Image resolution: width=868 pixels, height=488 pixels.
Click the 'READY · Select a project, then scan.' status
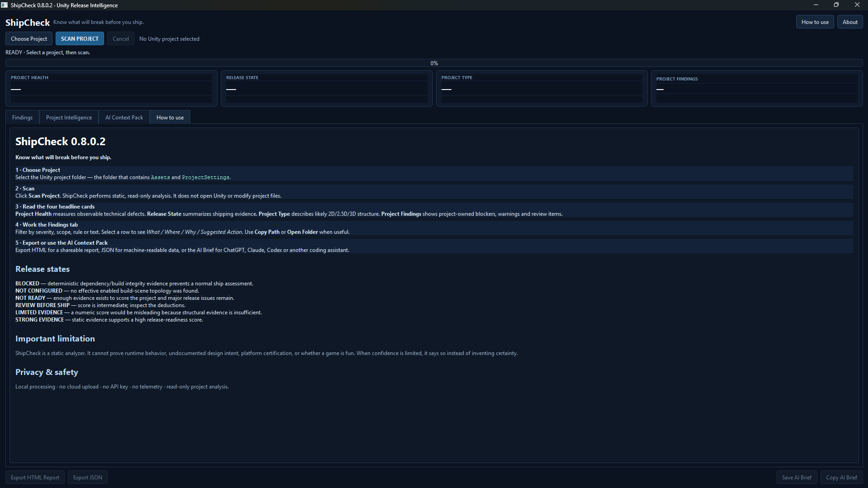pos(47,52)
